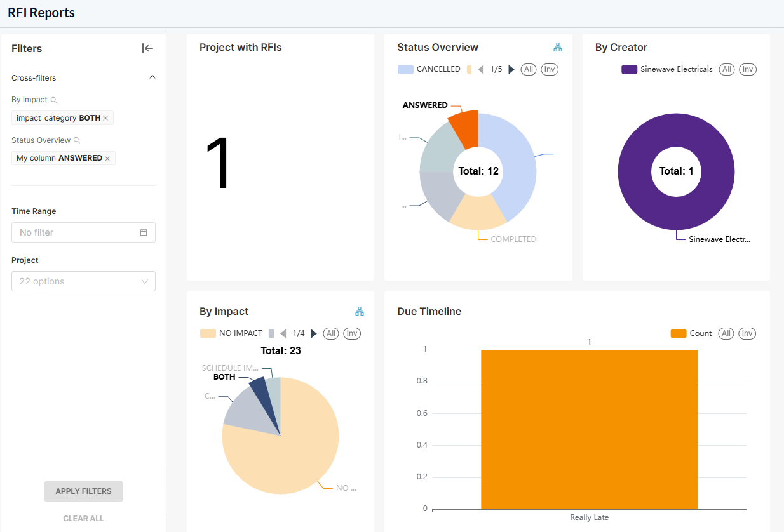Go to next legend page in By Impact

(314, 333)
